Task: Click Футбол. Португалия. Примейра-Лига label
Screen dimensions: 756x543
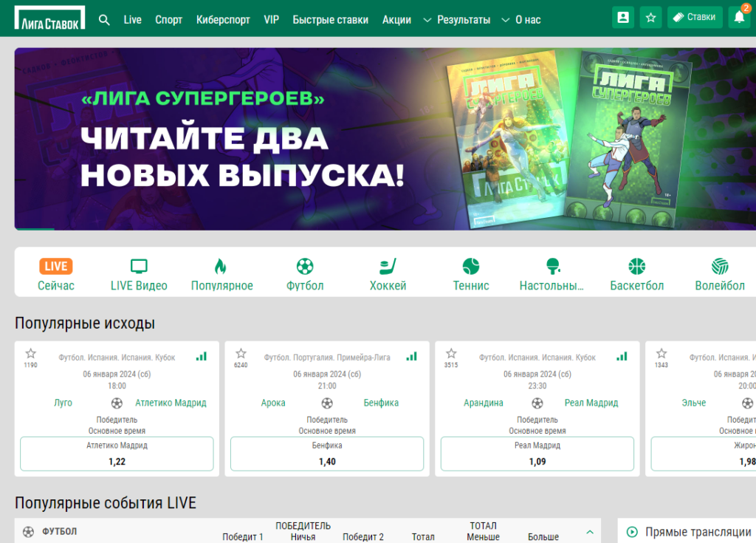Action: (x=327, y=358)
